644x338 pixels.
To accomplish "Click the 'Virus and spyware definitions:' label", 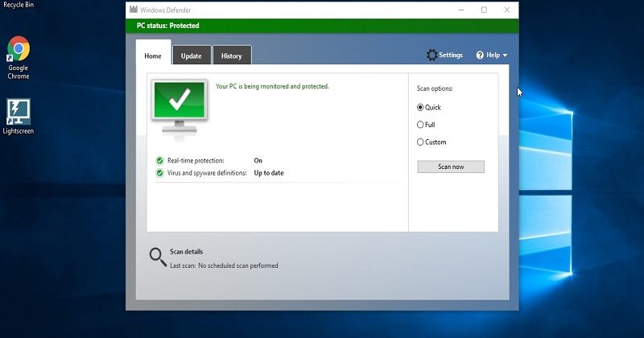I will tap(207, 173).
